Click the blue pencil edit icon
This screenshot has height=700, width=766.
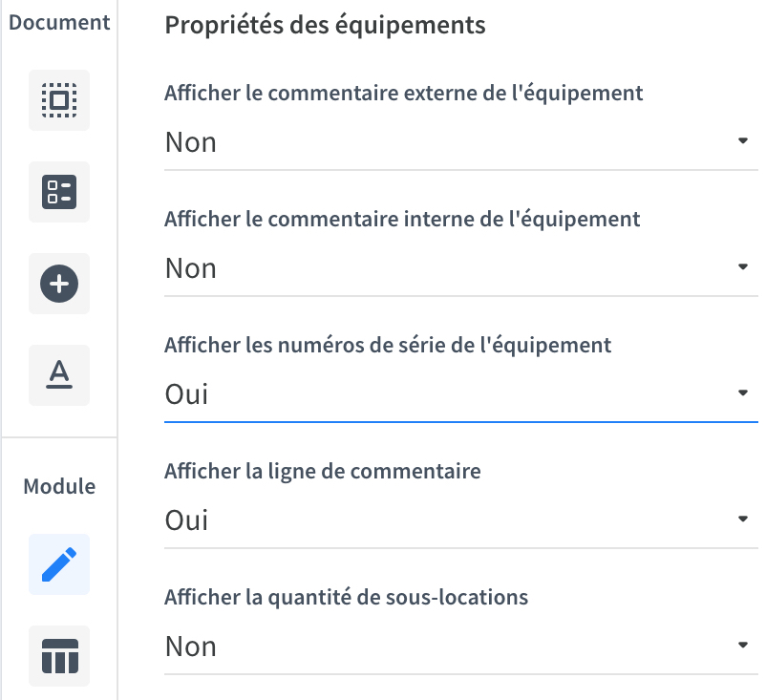tap(59, 564)
